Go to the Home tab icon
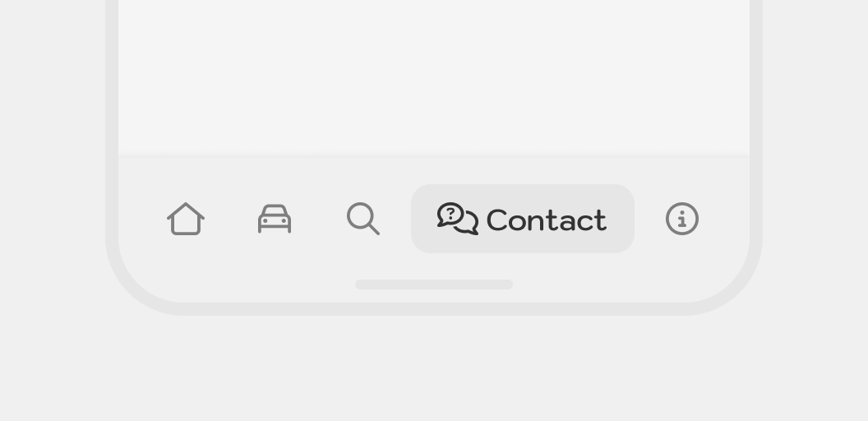The width and height of the screenshot is (868, 421). click(x=186, y=219)
